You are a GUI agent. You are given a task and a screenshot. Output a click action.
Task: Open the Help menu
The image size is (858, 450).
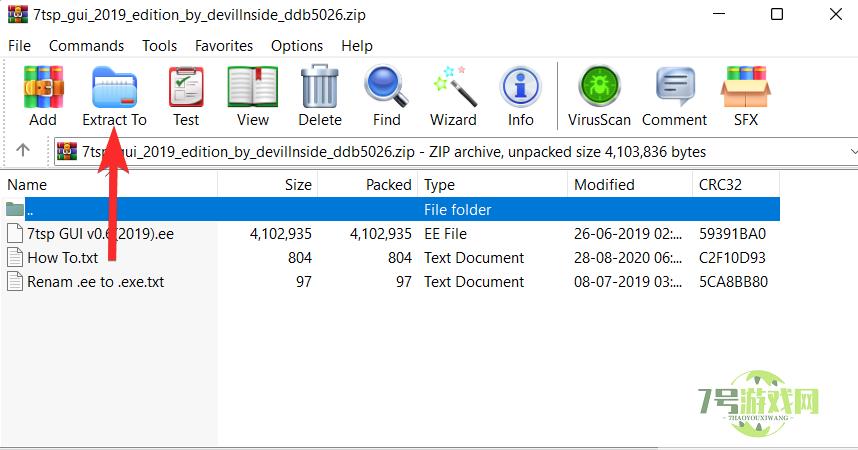point(357,45)
